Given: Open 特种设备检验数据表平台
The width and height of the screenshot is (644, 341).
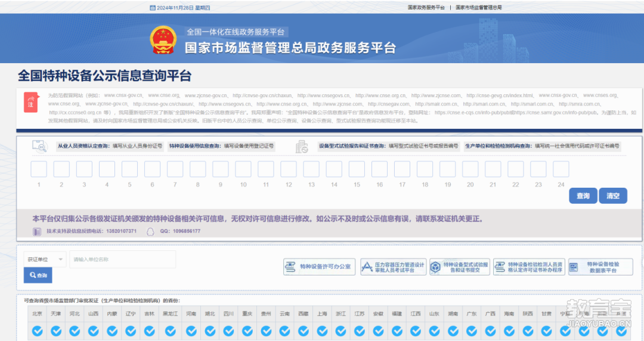Looking at the screenshot, I should pos(600,267).
